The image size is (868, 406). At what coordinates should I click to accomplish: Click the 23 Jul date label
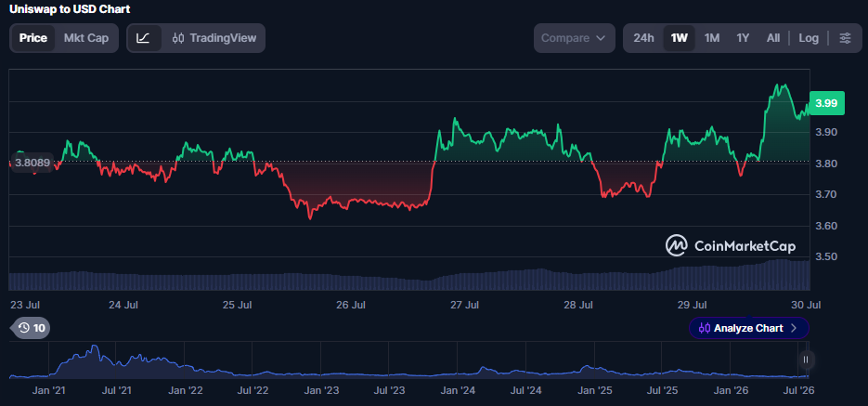25,305
